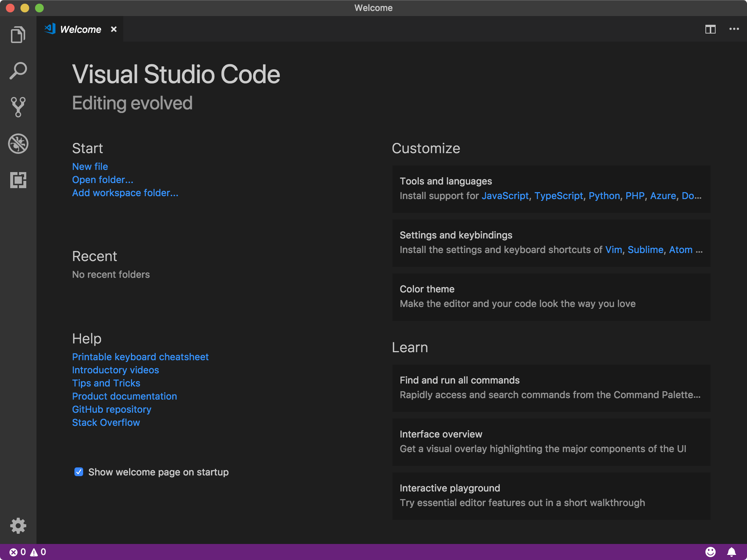Open the More Actions ellipsis menu
Image resolution: width=747 pixels, height=560 pixels.
(x=734, y=29)
